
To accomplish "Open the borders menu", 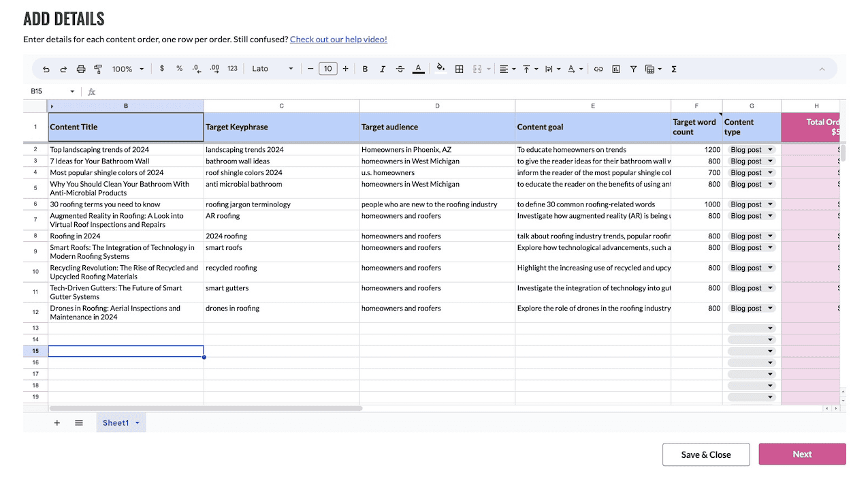I will [460, 69].
